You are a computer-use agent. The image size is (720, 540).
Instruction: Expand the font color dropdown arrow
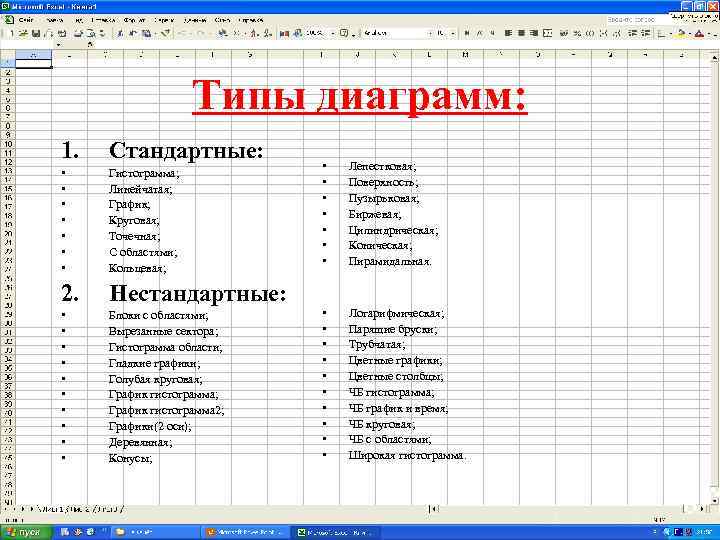(709, 34)
